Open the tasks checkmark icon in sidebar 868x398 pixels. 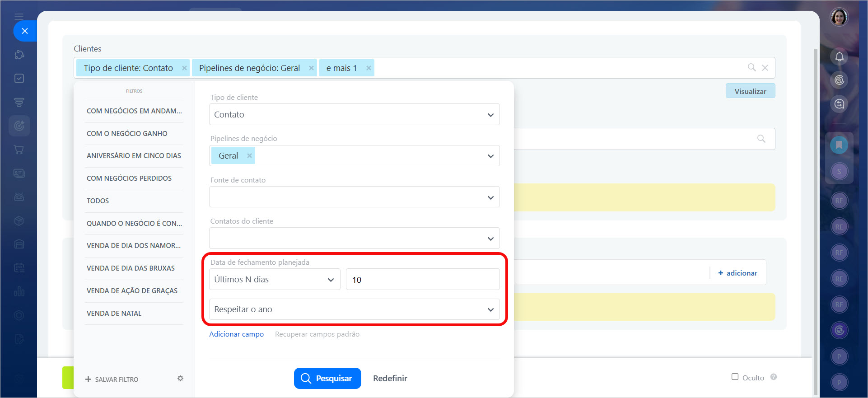pyautogui.click(x=19, y=79)
